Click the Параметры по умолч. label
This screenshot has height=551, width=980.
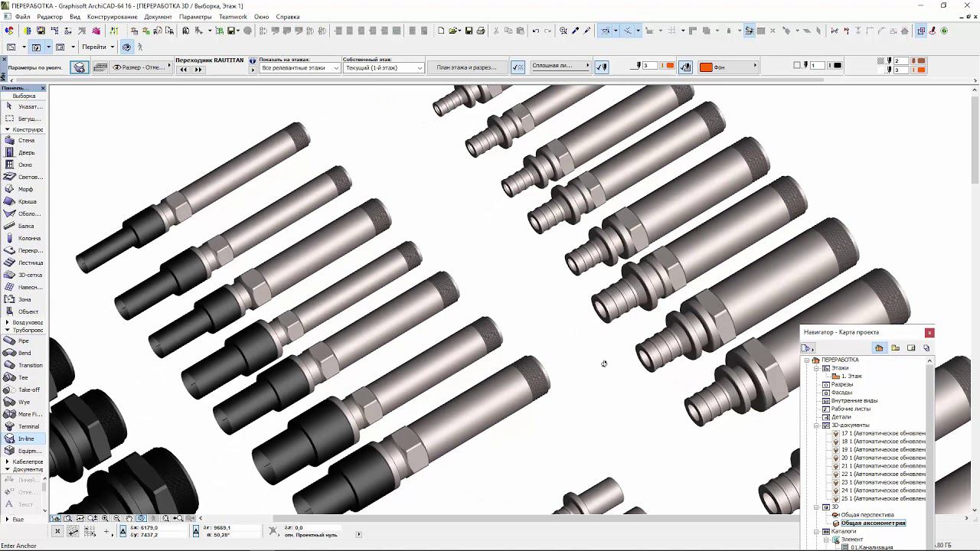point(35,67)
